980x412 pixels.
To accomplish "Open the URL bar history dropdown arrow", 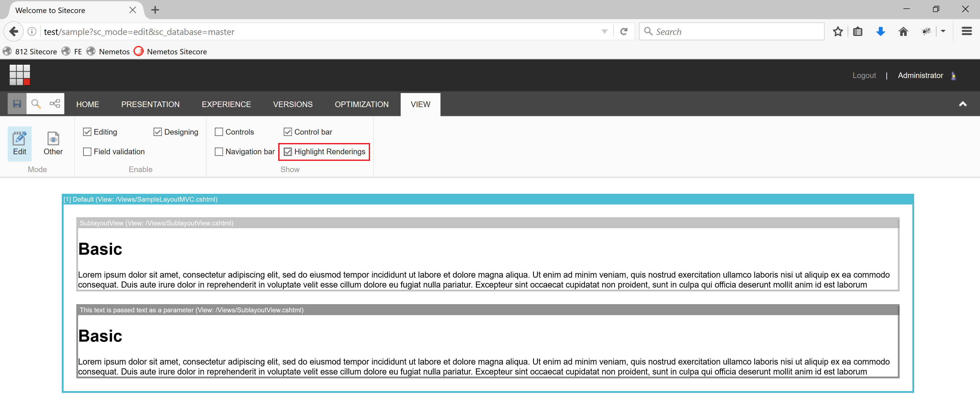I will [604, 32].
